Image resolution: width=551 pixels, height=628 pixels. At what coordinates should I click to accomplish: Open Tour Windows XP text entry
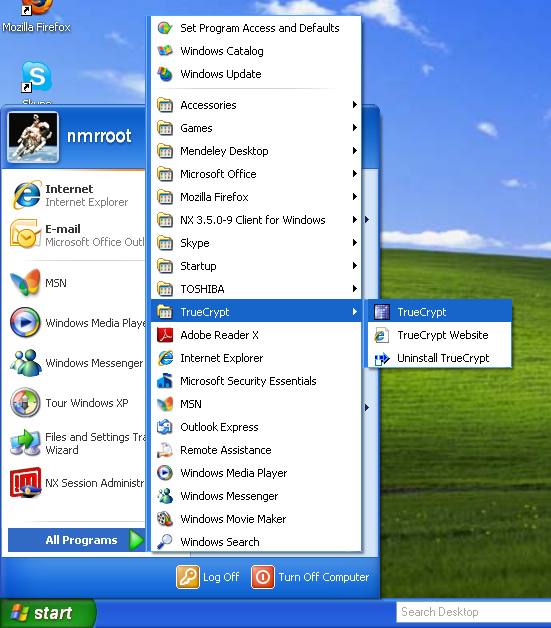pos(87,403)
